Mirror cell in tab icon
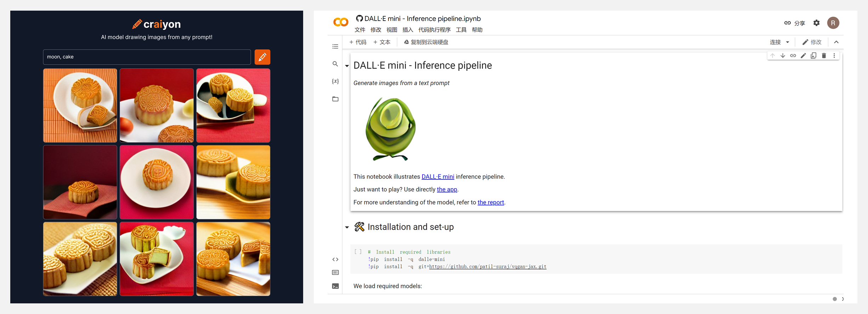868x314 pixels. 813,56
